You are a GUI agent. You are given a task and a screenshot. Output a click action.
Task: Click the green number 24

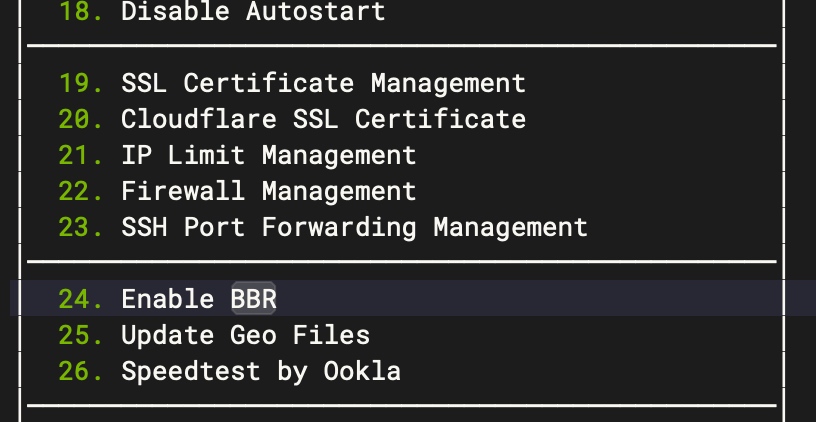[81, 299]
